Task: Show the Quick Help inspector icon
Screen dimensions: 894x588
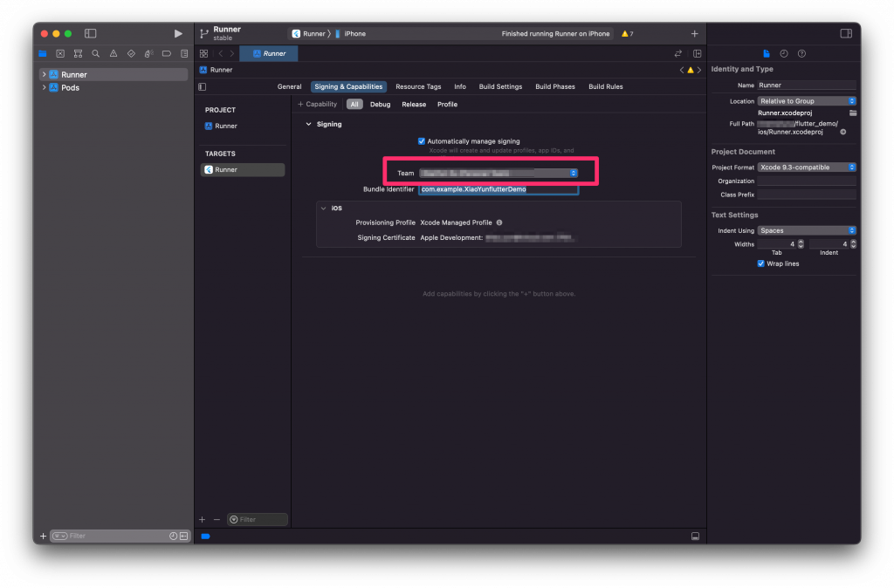Action: [801, 53]
